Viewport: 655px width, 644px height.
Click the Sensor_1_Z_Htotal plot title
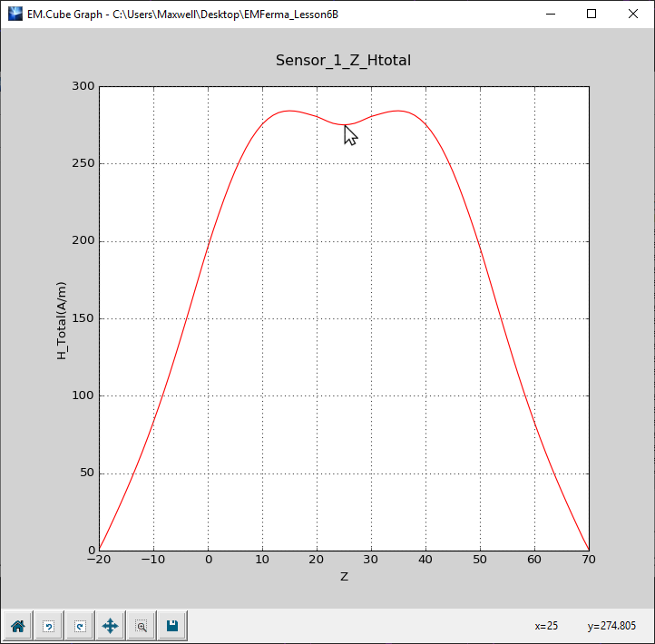click(x=344, y=60)
